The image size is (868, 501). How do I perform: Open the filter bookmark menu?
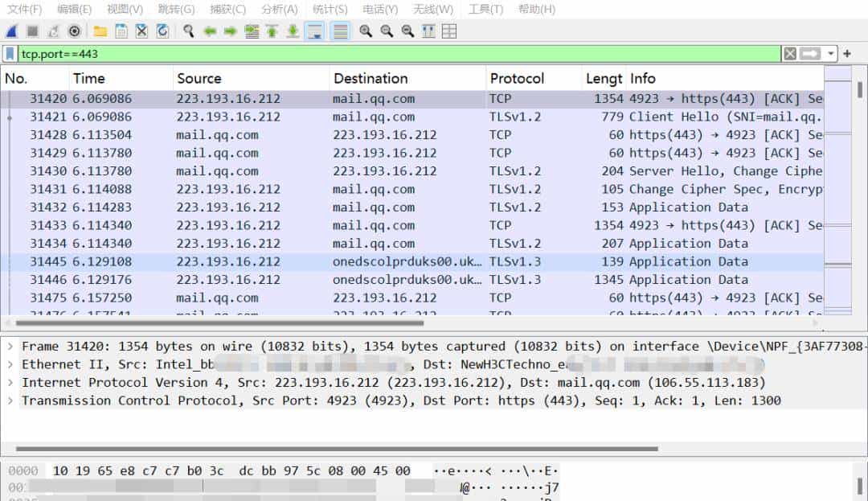click(x=10, y=54)
